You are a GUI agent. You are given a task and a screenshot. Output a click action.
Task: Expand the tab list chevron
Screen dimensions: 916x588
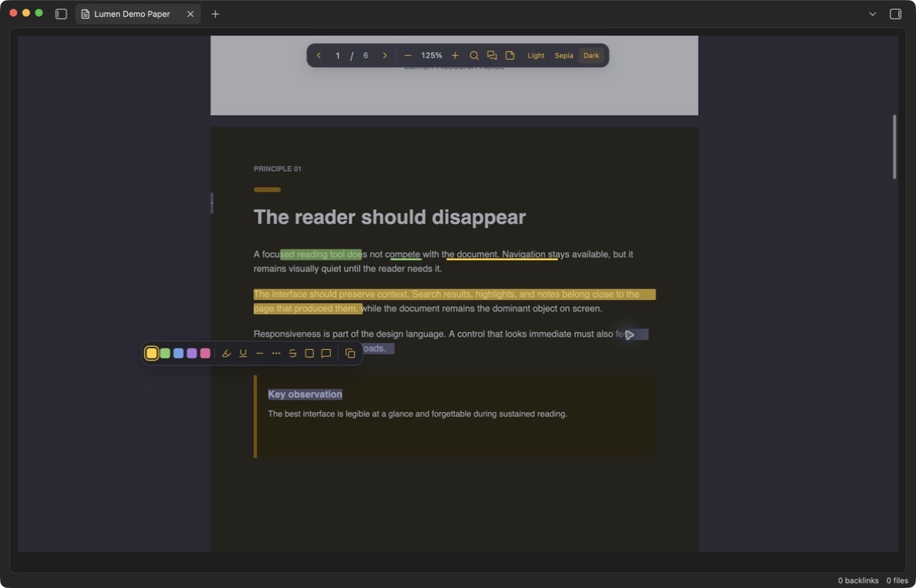(872, 14)
